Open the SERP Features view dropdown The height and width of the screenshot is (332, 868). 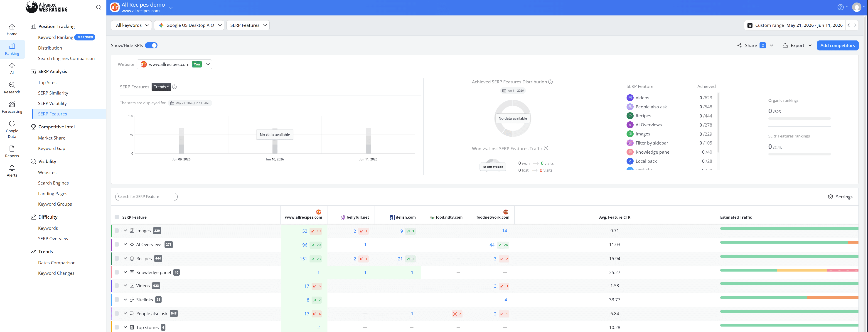click(x=248, y=25)
